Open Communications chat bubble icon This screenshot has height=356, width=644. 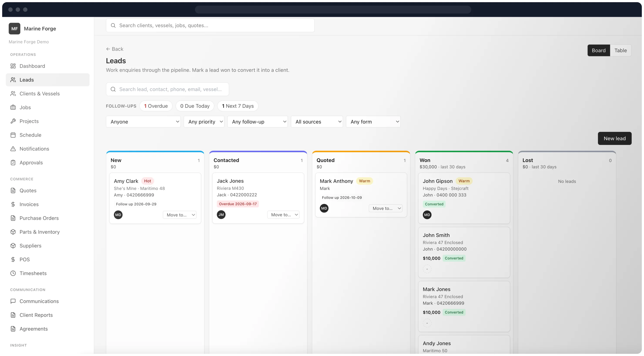click(13, 301)
